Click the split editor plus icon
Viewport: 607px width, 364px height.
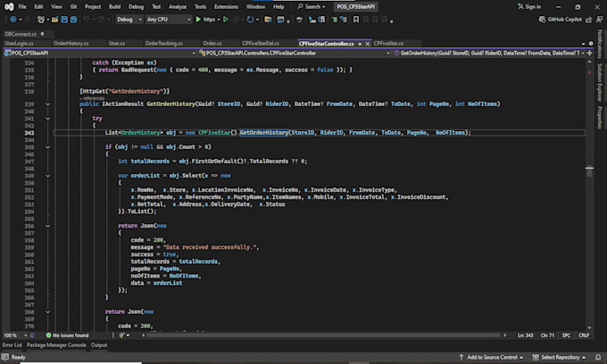point(589,53)
